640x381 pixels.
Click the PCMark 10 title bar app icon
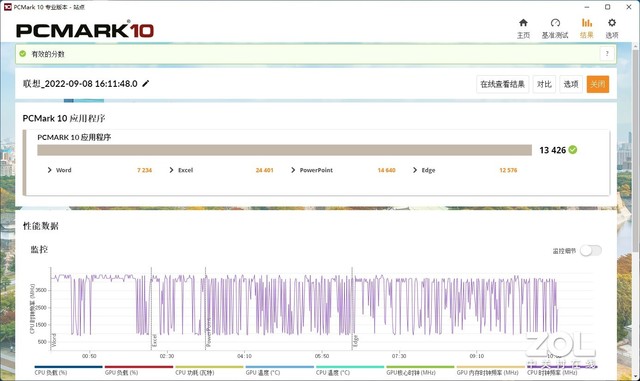pyautogui.click(x=7, y=7)
